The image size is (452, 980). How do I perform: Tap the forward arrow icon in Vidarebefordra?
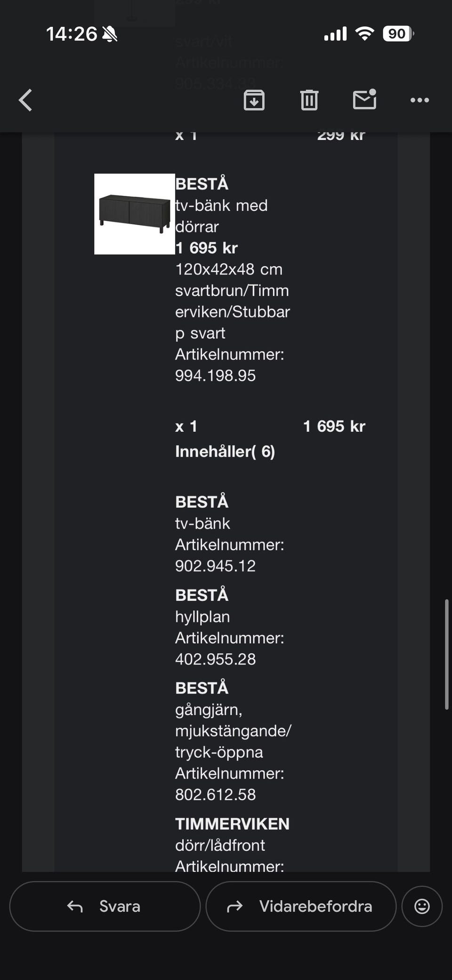tap(235, 906)
